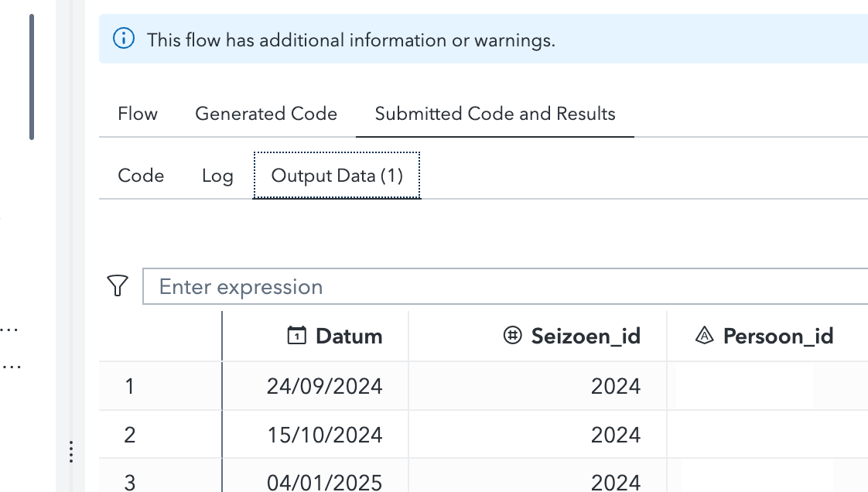Screen dimensions: 868x492
Task: Open the filter funnel icon
Action: point(117,285)
